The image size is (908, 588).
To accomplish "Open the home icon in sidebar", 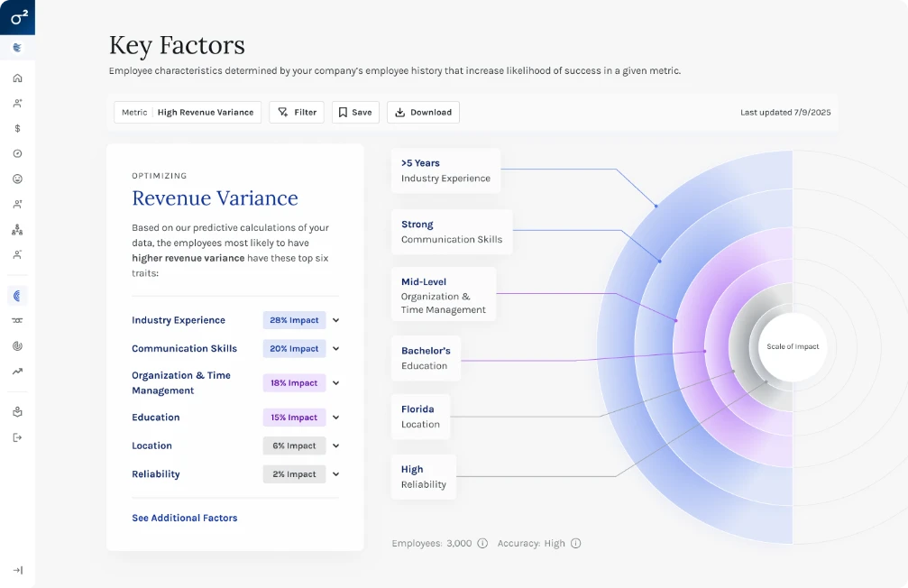I will point(17,78).
